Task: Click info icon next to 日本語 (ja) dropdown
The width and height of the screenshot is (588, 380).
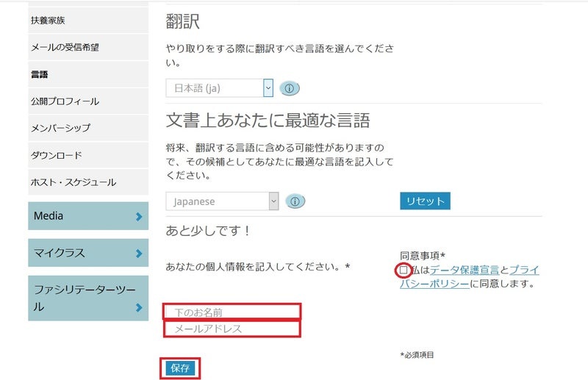Action: point(290,88)
